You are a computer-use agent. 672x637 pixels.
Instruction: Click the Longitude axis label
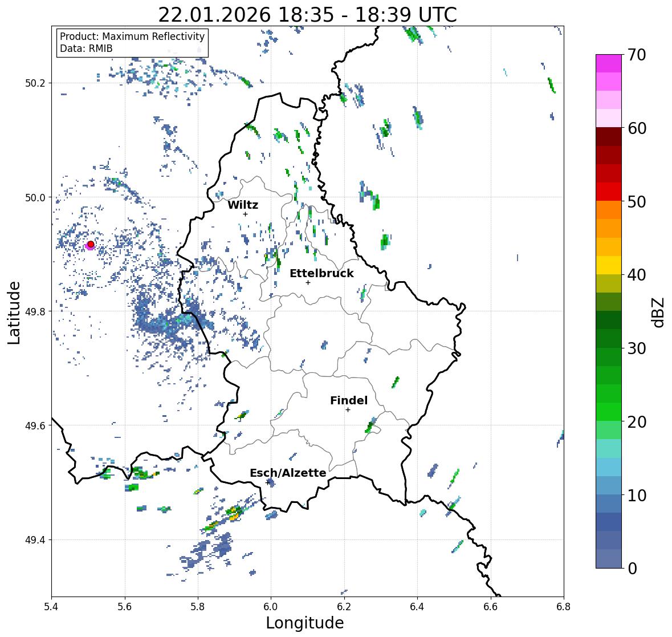[x=305, y=623]
